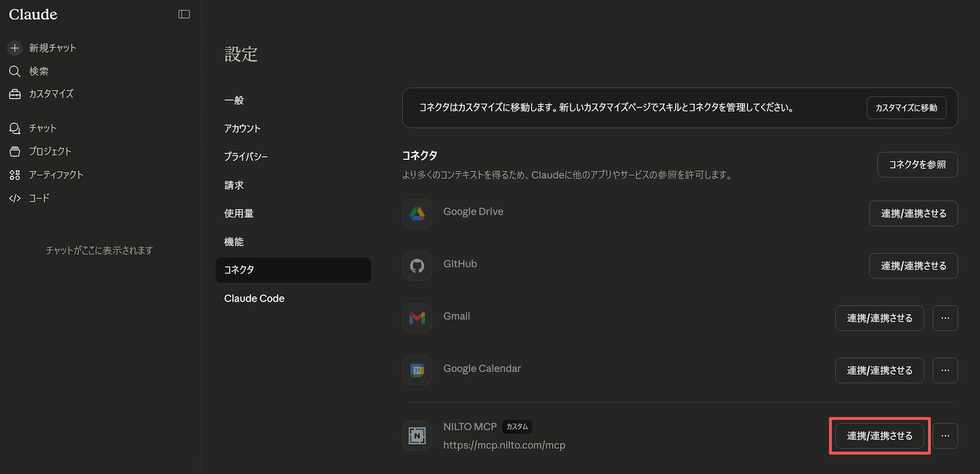This screenshot has height=474, width=980.
Task: Click the GitHub connector icon
Action: click(417, 266)
